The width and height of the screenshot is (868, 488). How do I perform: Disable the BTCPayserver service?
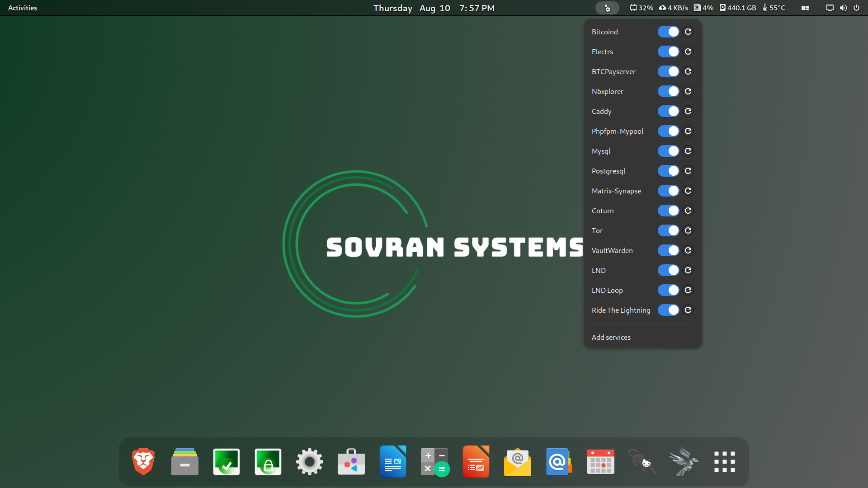(x=668, y=71)
